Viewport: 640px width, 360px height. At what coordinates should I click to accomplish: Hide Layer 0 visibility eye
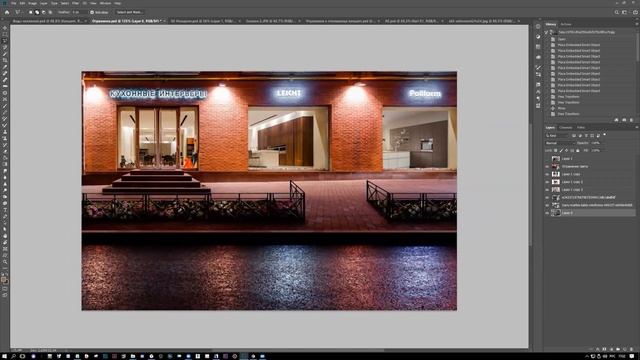[547, 213]
